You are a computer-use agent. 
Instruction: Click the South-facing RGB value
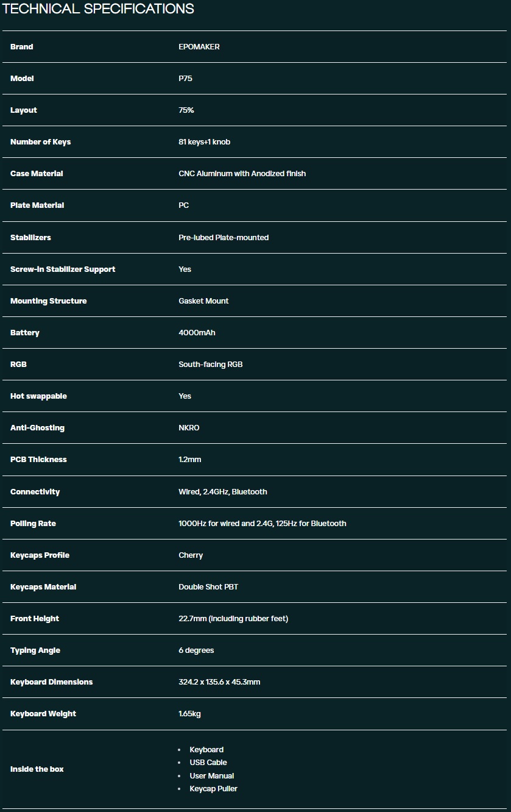click(x=211, y=365)
